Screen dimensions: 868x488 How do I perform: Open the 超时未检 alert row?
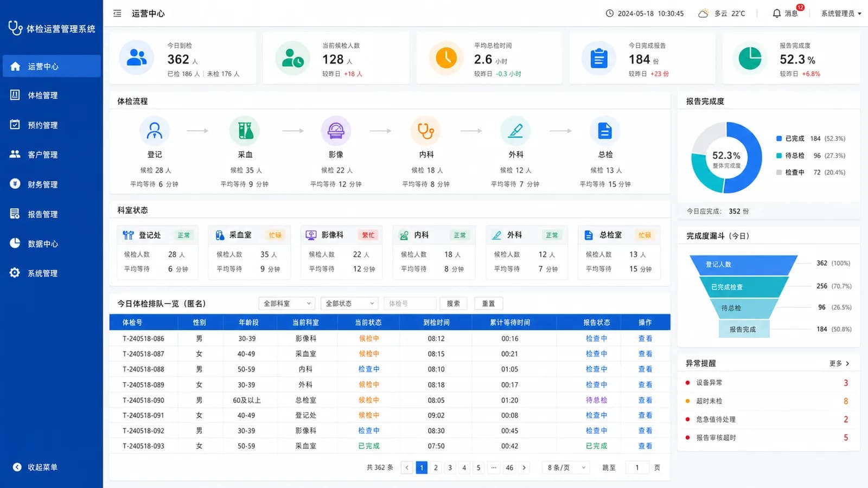click(x=768, y=401)
